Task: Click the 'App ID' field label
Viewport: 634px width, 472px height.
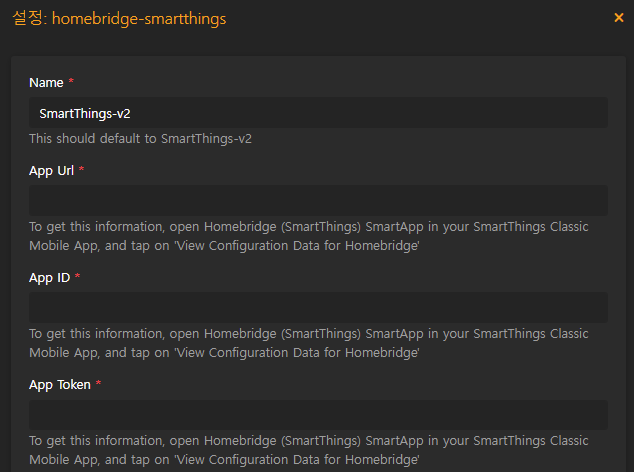Action: click(x=49, y=278)
